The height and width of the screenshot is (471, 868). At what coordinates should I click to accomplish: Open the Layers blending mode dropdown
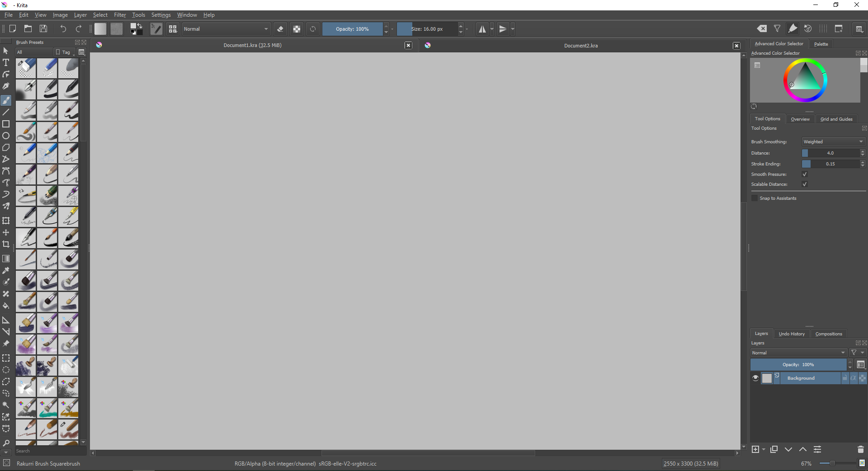pyautogui.click(x=798, y=353)
